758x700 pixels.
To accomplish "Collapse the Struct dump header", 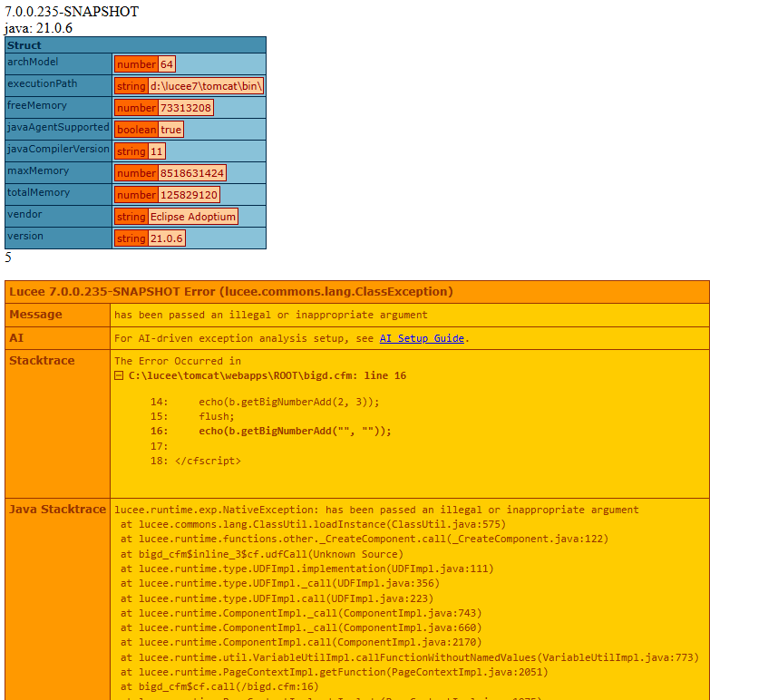I will 135,45.
